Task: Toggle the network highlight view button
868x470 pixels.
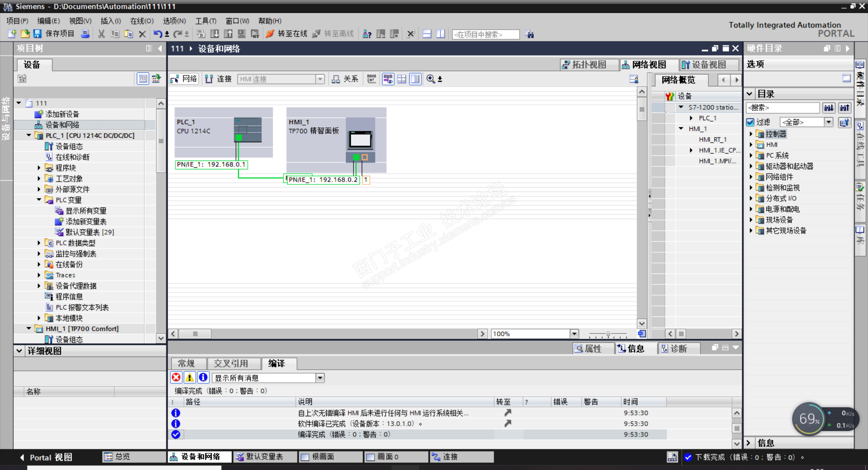Action: point(388,79)
